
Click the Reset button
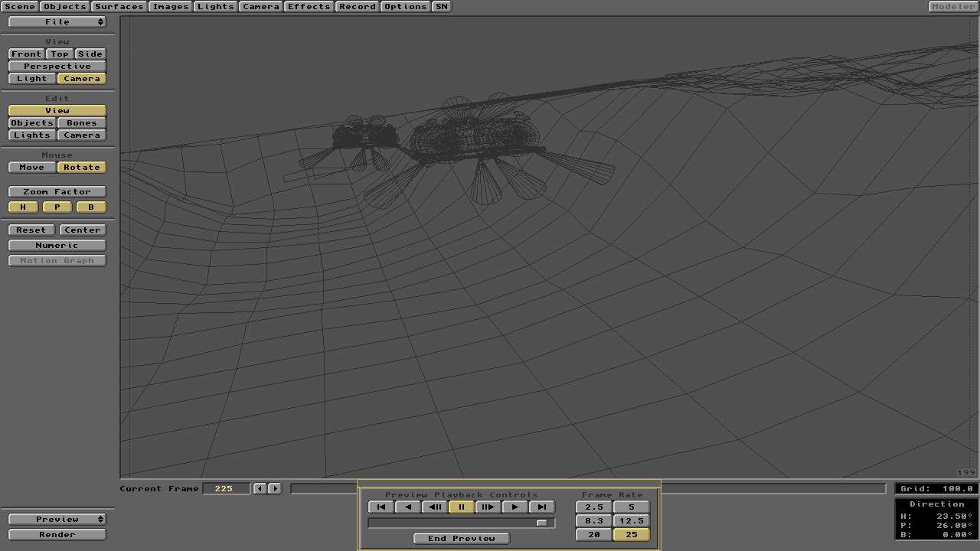point(31,230)
